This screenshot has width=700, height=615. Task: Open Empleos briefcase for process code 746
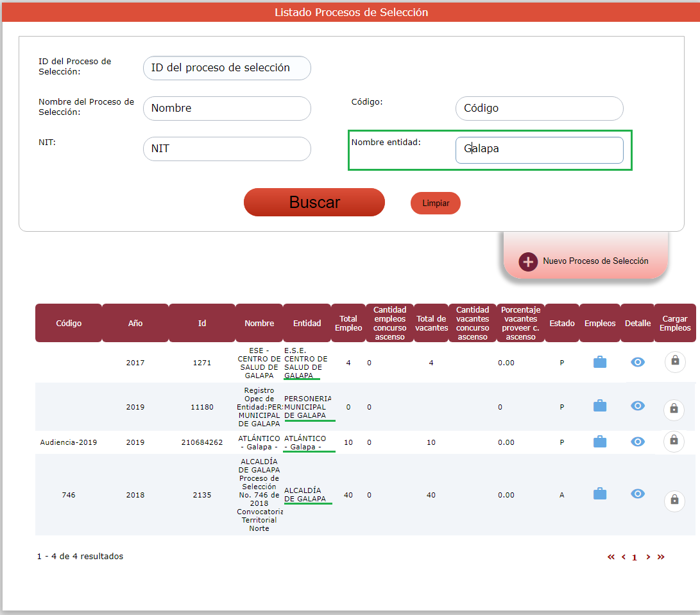600,494
